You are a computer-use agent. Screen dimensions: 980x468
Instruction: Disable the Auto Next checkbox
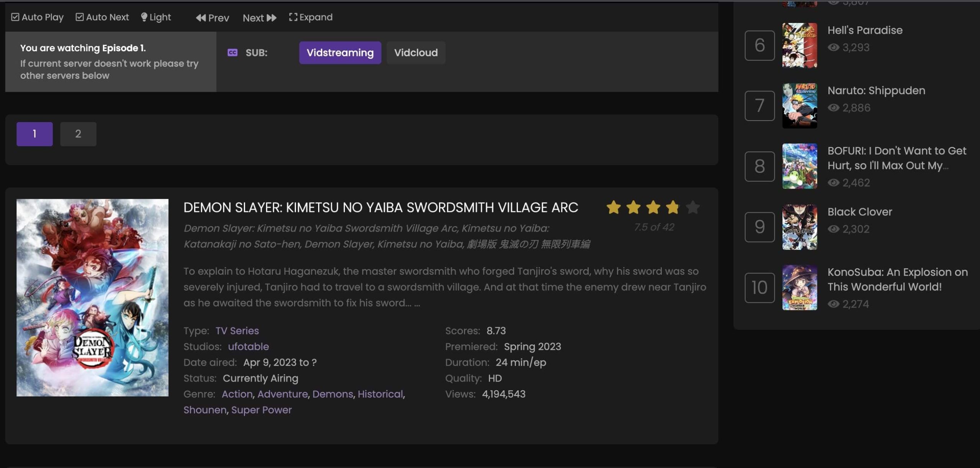(x=80, y=17)
